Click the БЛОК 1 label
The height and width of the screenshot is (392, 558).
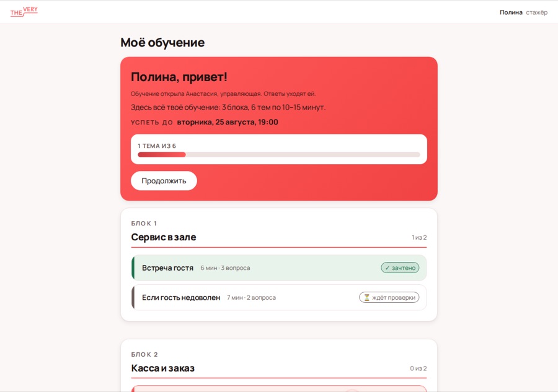(x=144, y=224)
